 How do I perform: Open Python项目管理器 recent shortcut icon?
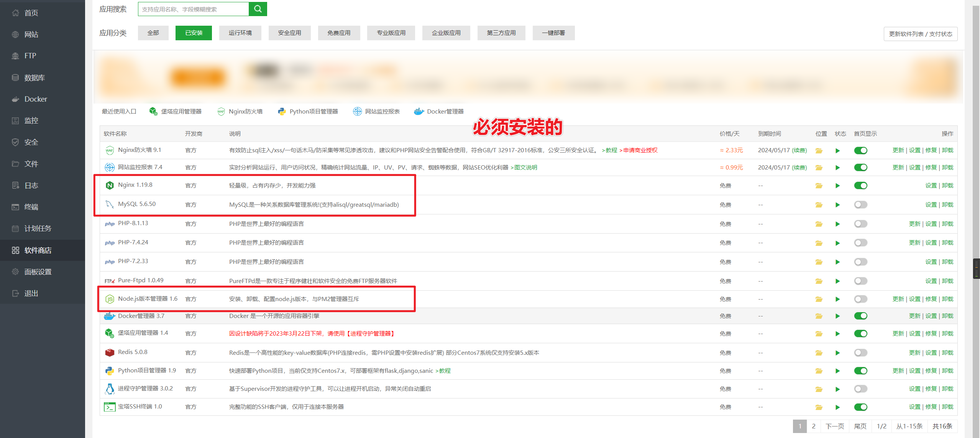pyautogui.click(x=282, y=112)
